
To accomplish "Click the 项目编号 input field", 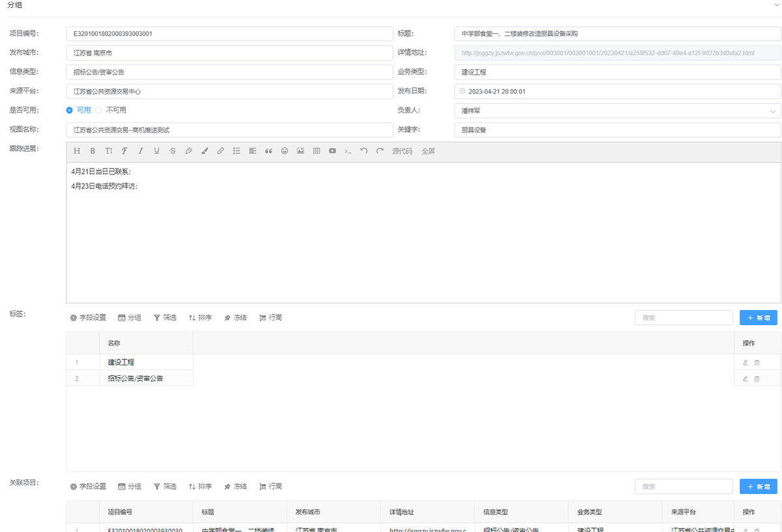I will coord(229,34).
